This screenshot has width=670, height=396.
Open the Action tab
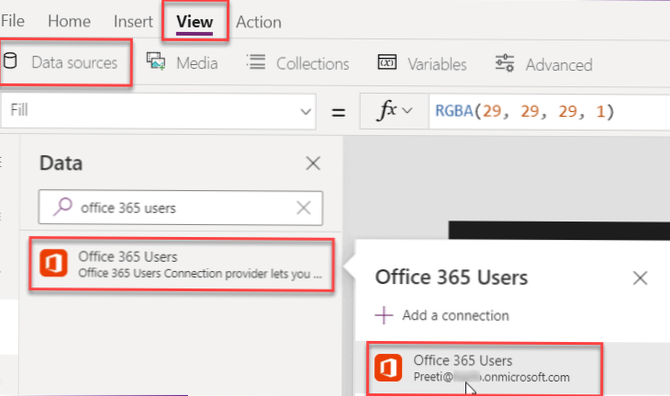click(x=259, y=22)
